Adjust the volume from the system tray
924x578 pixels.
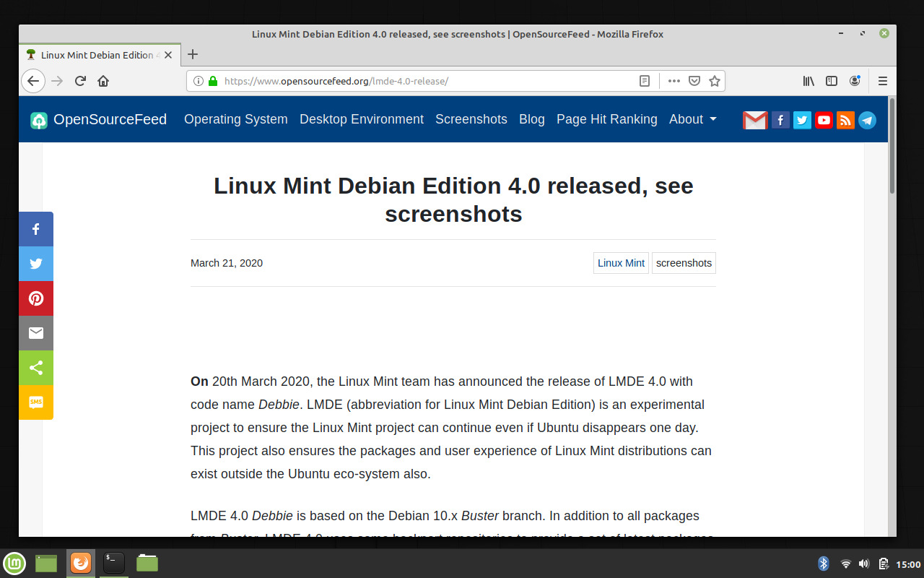(x=863, y=564)
